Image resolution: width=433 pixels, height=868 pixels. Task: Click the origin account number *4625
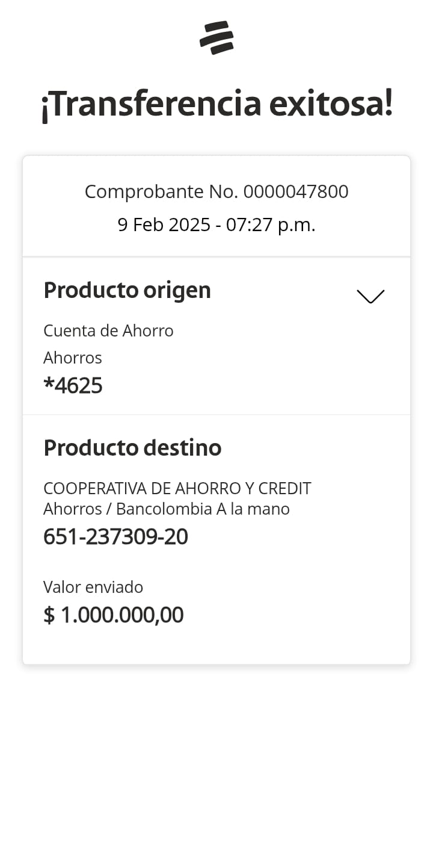click(x=73, y=385)
